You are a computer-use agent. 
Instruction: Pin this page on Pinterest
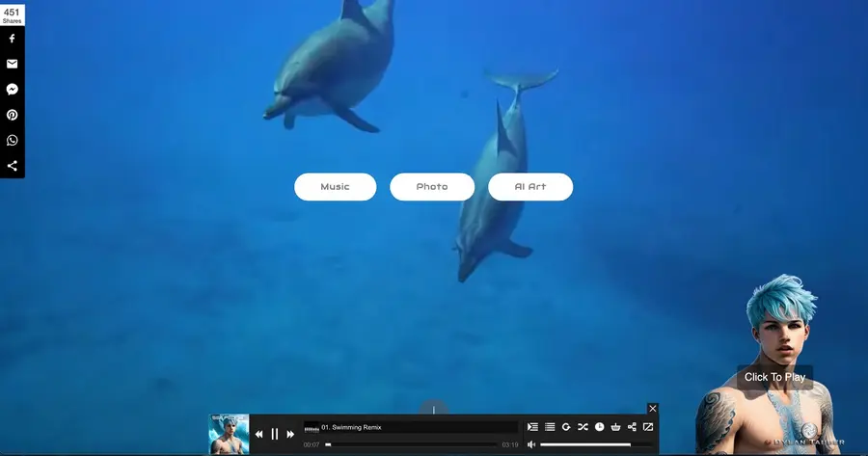13,115
